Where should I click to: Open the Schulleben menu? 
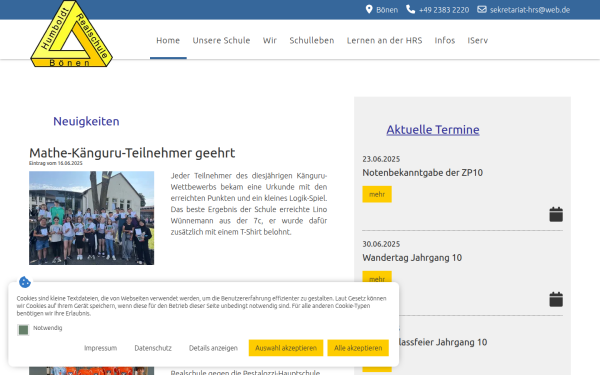[312, 40]
